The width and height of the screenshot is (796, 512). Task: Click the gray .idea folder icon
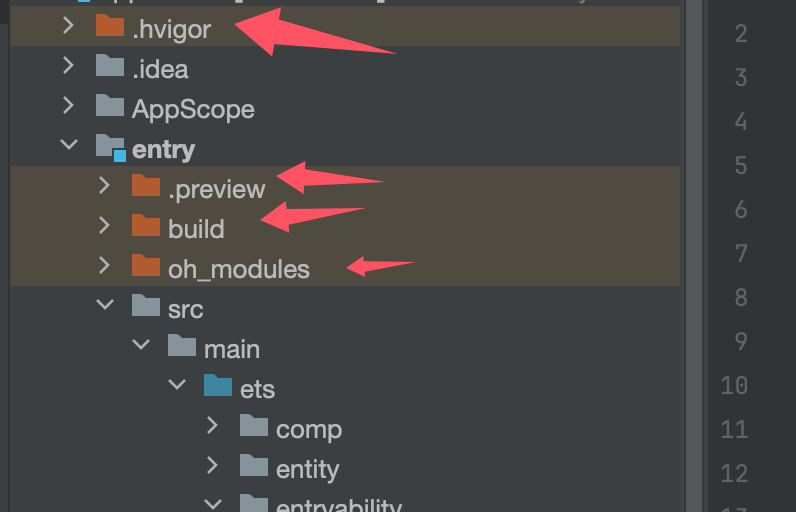coord(110,65)
